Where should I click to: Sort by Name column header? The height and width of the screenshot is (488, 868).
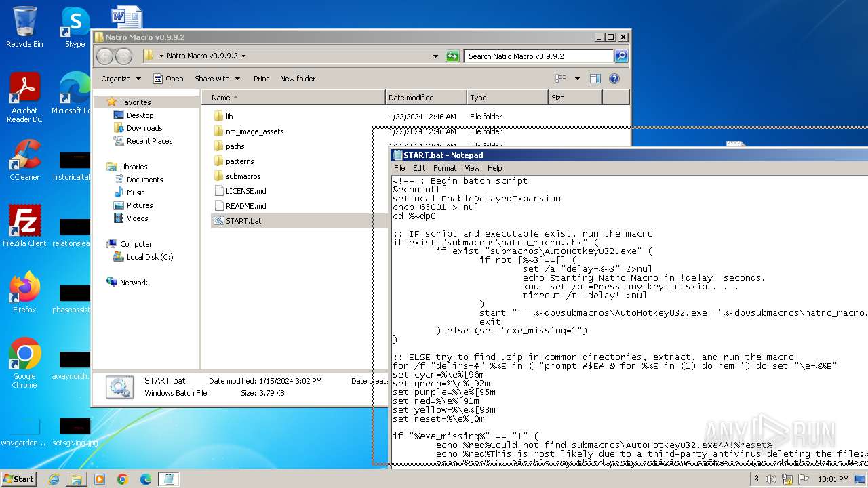[294, 98]
